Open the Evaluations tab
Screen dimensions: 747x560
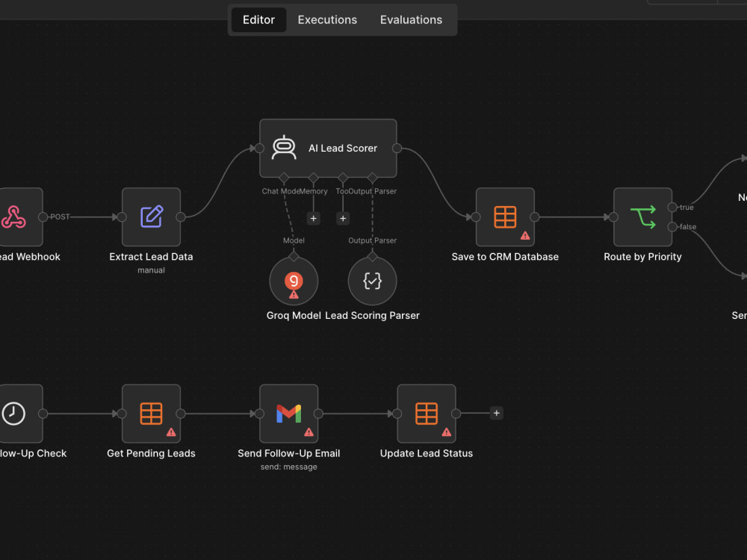click(x=411, y=19)
